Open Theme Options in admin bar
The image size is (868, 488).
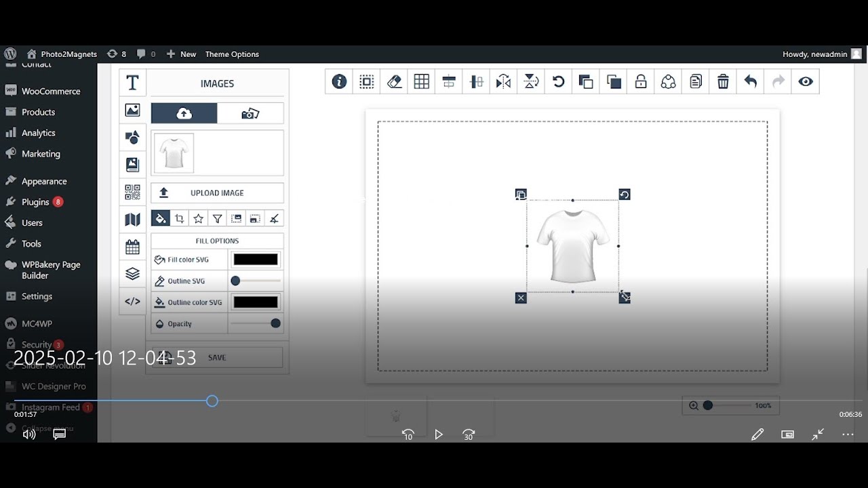point(232,54)
